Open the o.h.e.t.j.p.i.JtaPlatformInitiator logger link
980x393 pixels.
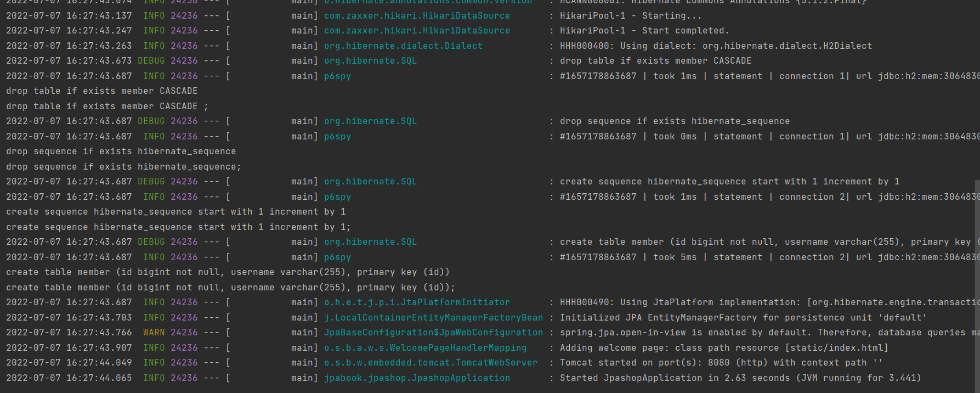417,302
